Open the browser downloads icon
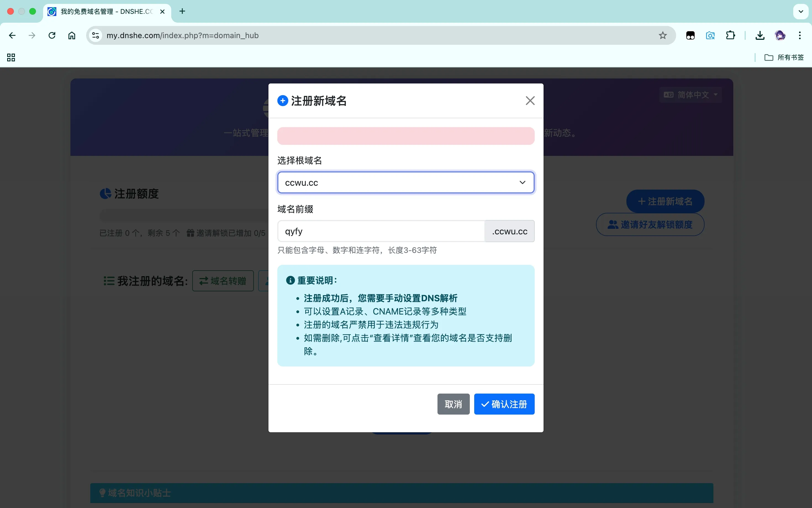The height and width of the screenshot is (508, 812). pos(760,35)
